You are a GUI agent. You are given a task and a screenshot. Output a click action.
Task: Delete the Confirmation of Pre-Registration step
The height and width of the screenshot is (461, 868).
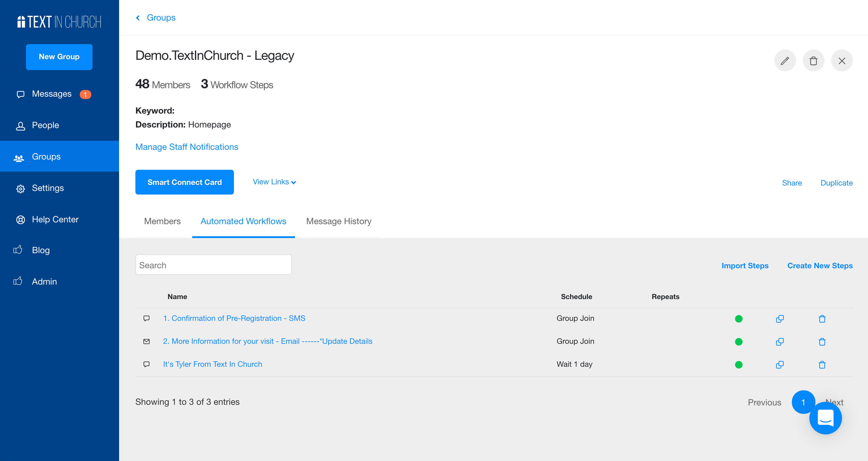click(822, 319)
